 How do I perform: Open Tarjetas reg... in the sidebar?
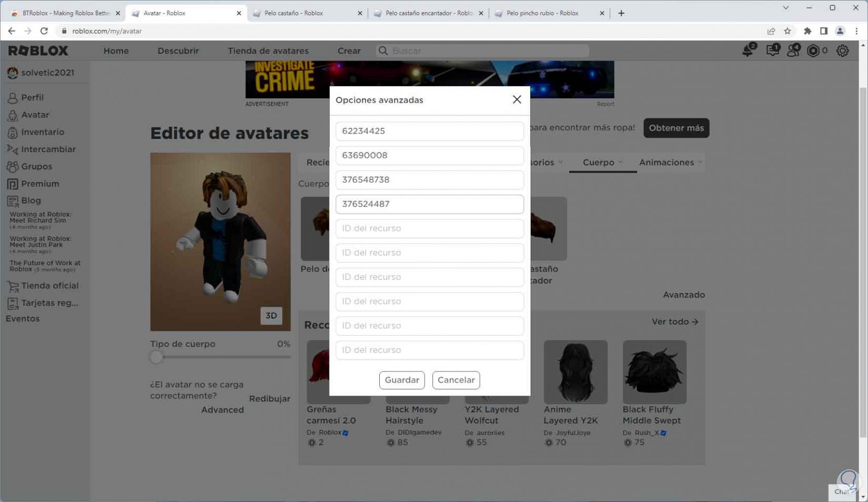[x=49, y=303]
